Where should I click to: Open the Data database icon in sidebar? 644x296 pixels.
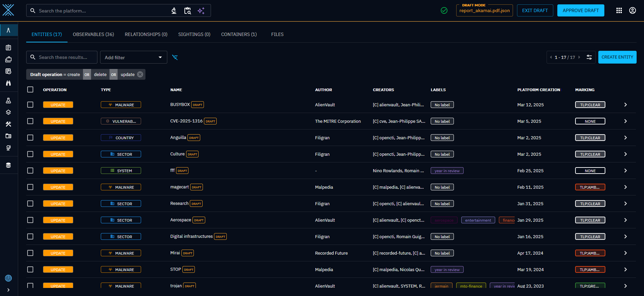pyautogui.click(x=8, y=165)
